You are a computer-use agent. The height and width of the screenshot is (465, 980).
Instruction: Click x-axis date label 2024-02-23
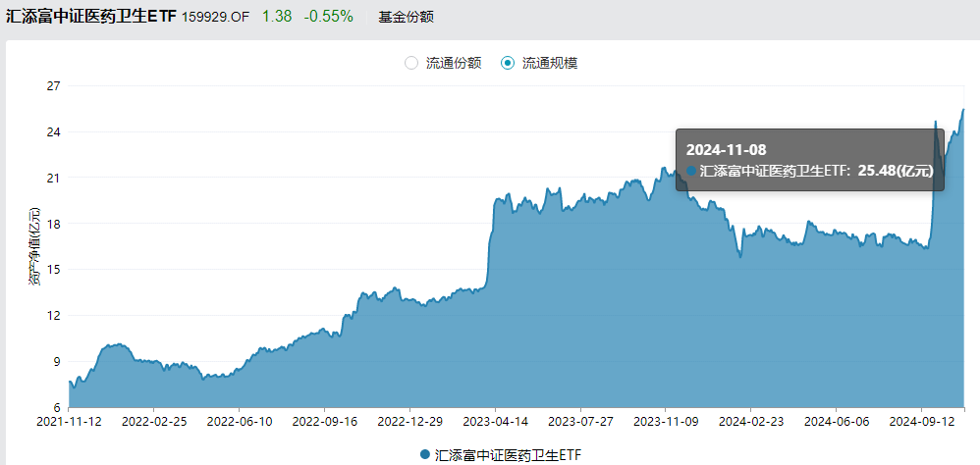(x=750, y=421)
